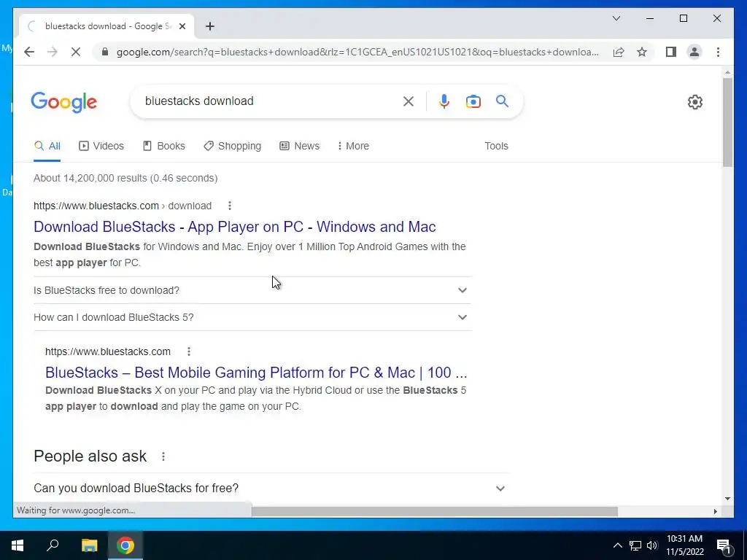The image size is (747, 560).
Task: Open the Chrome profile avatar
Action: click(x=694, y=52)
